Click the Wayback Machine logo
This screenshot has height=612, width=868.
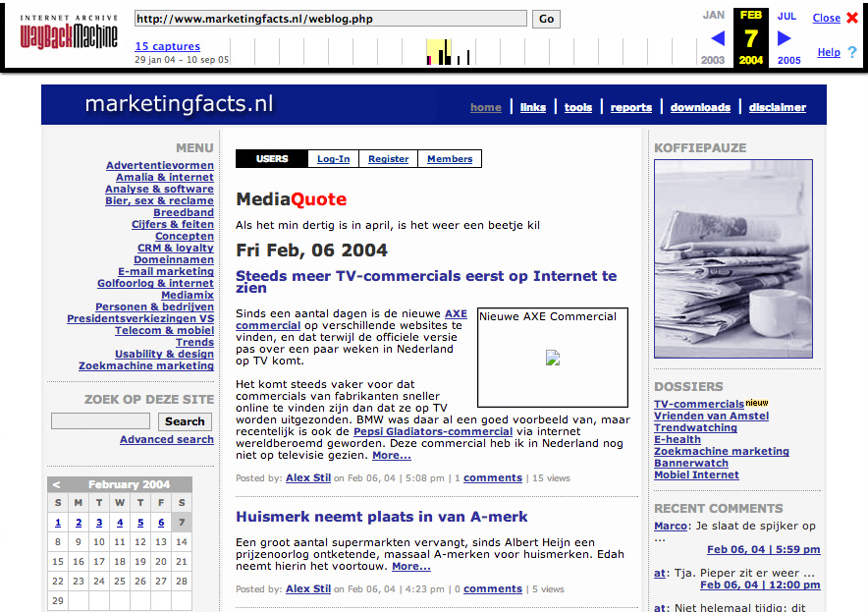[x=69, y=34]
